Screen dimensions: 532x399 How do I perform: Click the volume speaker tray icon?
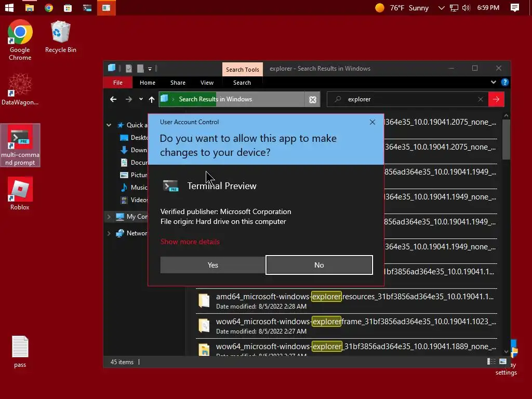coord(466,7)
